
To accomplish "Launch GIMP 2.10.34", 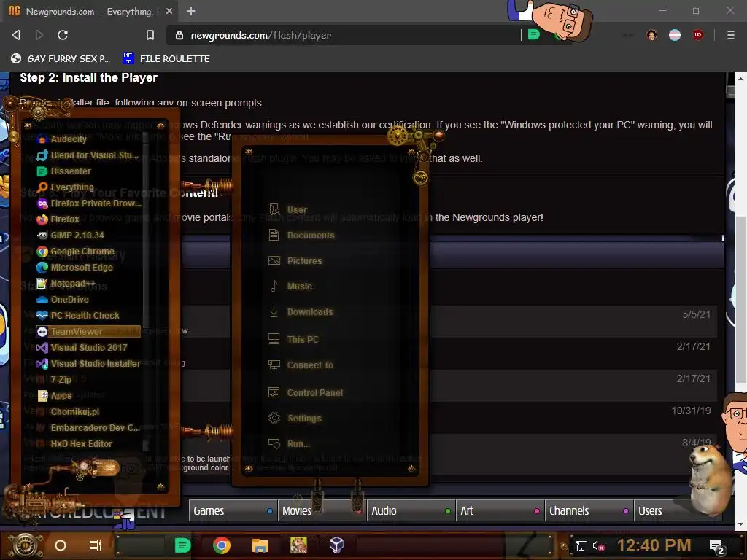I will [x=71, y=236].
